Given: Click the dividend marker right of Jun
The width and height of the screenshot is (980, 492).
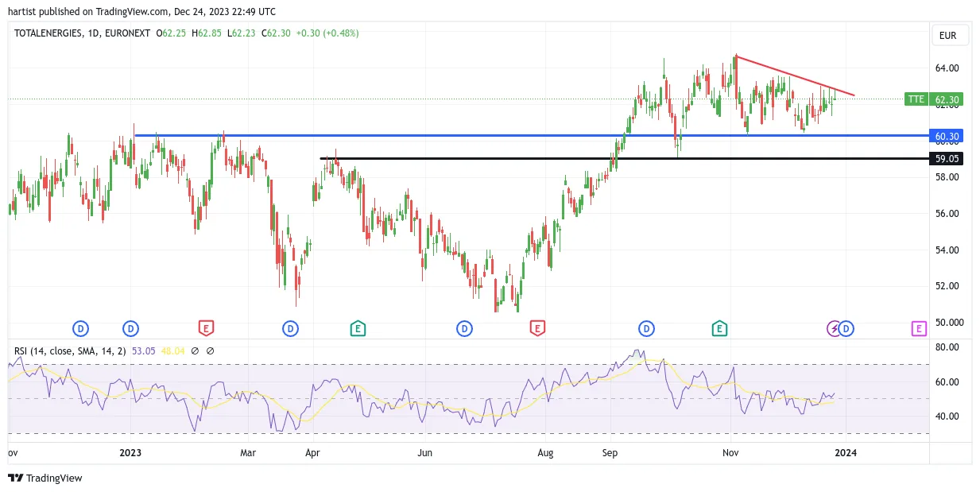Looking at the screenshot, I should (x=464, y=328).
